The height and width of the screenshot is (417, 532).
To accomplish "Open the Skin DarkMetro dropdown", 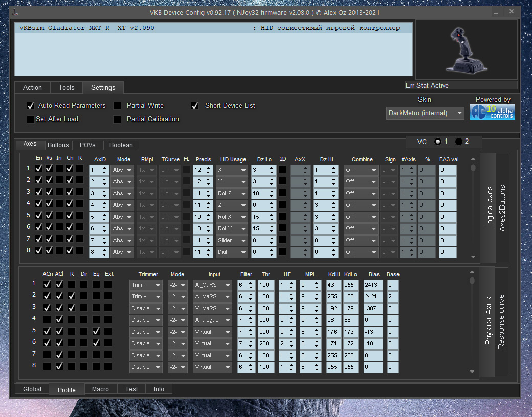I will 425,113.
